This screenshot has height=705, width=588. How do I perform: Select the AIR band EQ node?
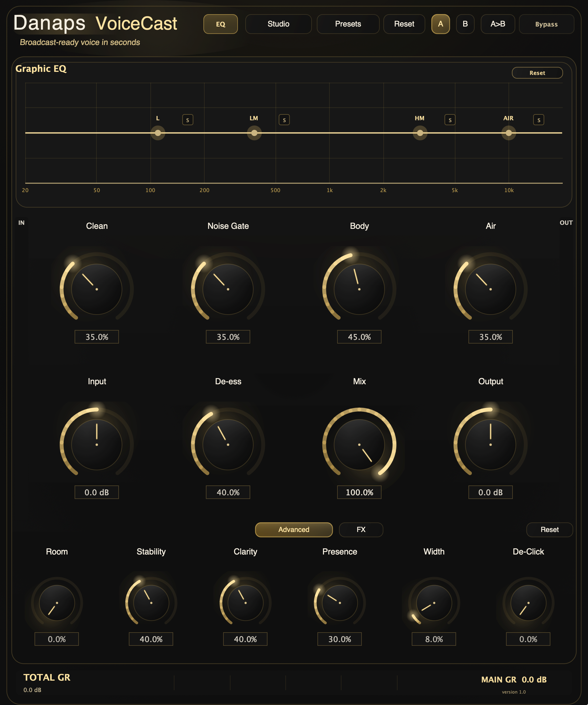(509, 133)
